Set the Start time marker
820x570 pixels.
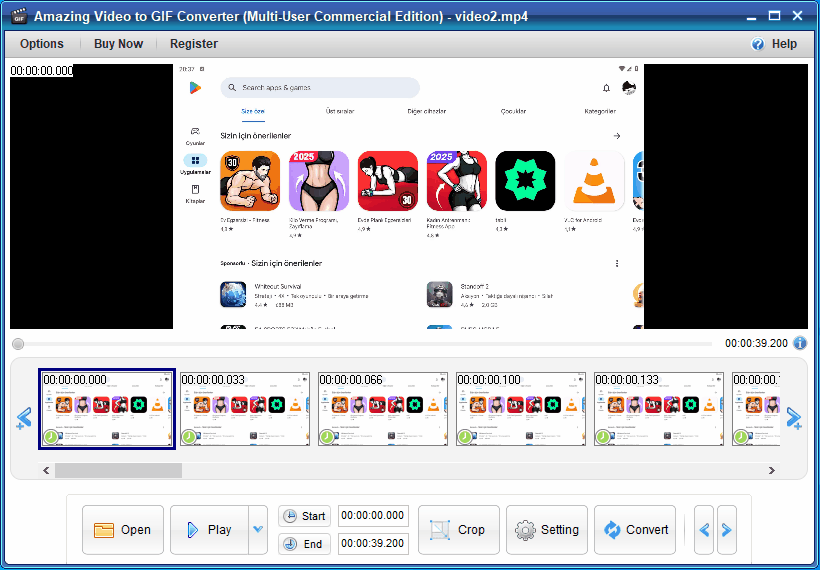tap(304, 516)
